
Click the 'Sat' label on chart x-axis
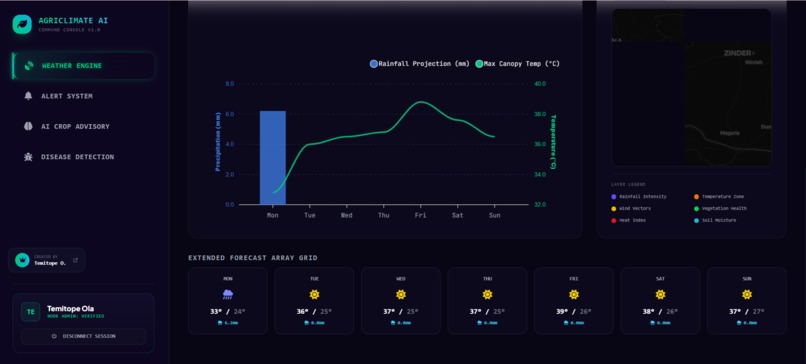pos(457,215)
